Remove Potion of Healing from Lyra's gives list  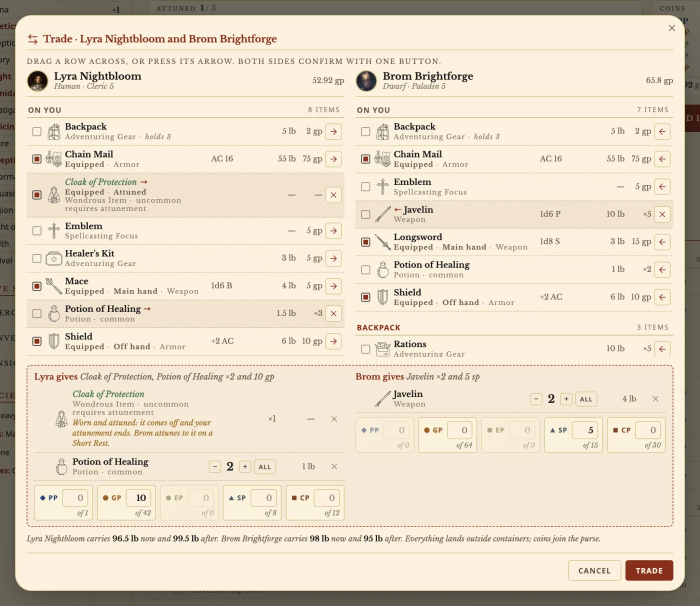pos(334,466)
